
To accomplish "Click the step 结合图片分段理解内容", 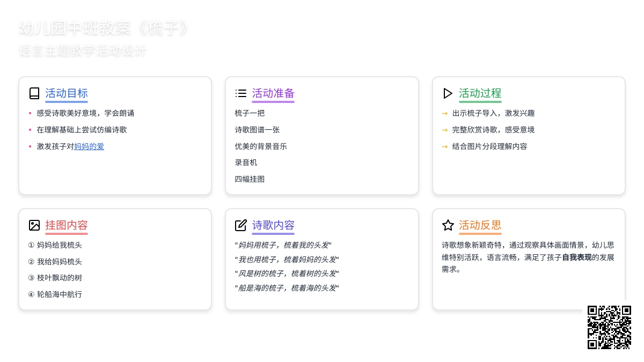I will pyautogui.click(x=489, y=146).
